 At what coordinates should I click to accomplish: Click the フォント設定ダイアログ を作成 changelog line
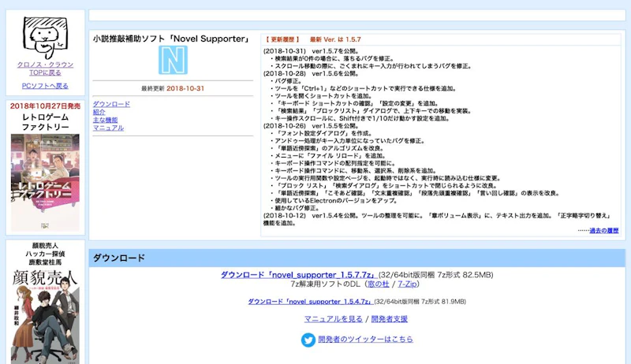click(x=322, y=133)
